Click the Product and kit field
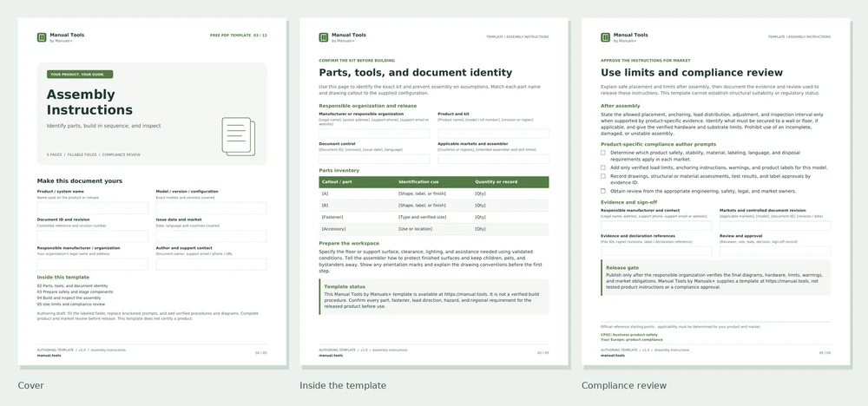 click(493, 134)
